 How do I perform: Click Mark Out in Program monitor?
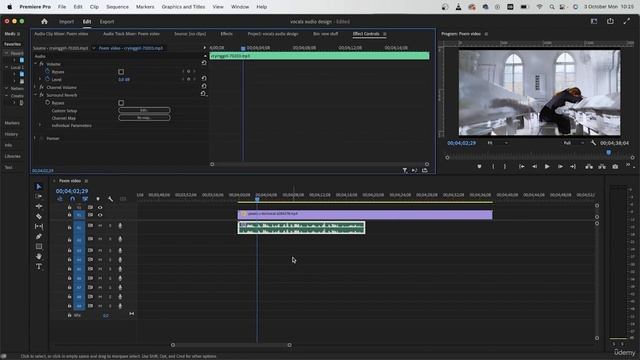(505, 167)
